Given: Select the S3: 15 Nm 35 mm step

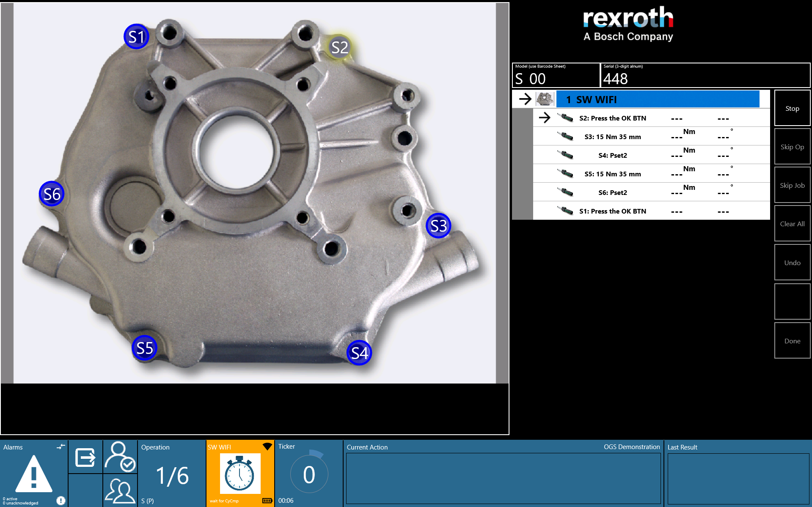Looking at the screenshot, I should (651, 137).
